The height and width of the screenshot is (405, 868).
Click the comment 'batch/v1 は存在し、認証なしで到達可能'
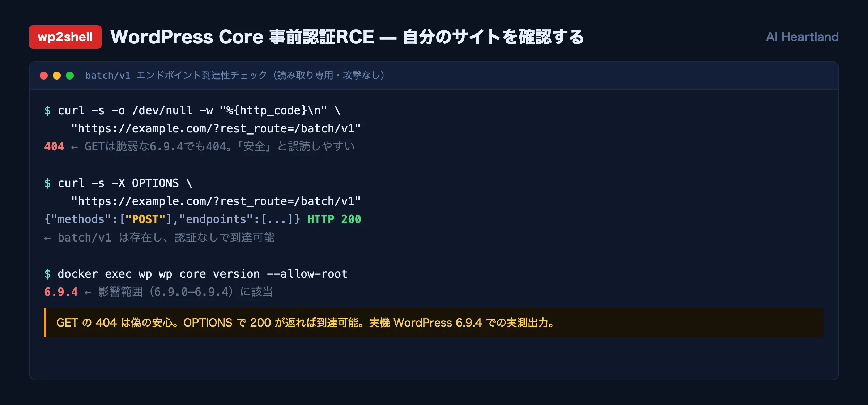(166, 238)
